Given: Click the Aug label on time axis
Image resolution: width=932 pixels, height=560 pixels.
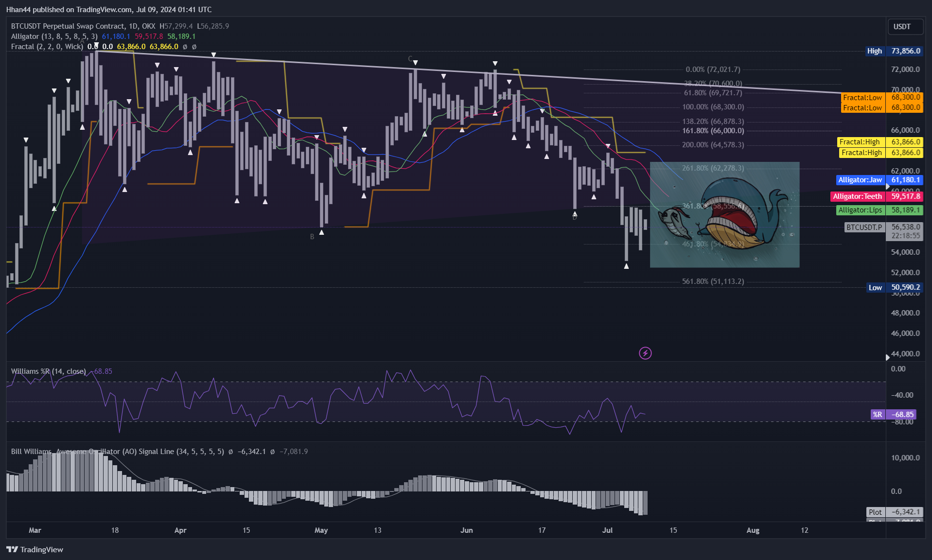Looking at the screenshot, I should [753, 530].
